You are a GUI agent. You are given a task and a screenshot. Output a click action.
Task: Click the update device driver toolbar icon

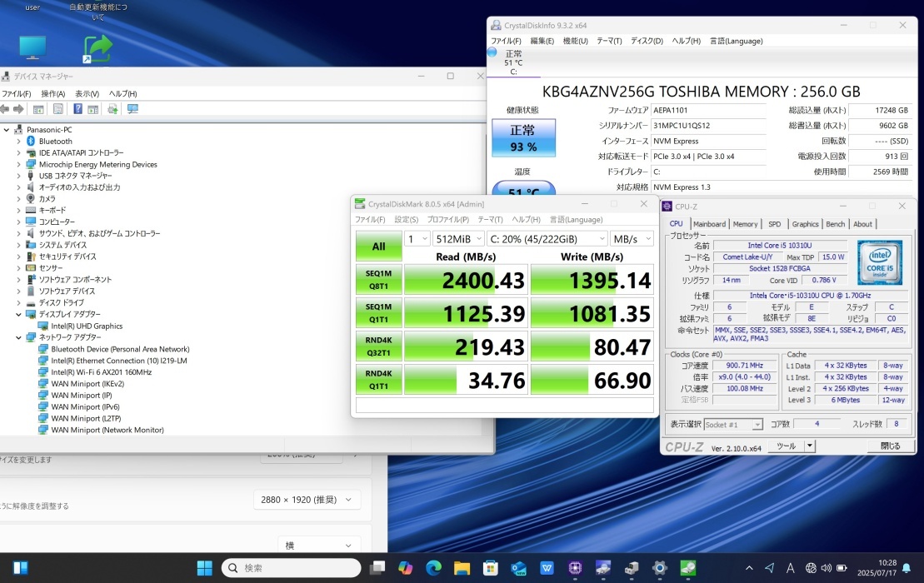[112, 109]
